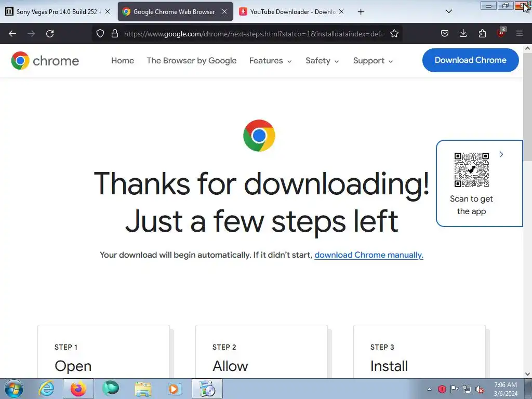Close the Google Chrome Web Browser tab
Screen dimensions: 532x399
pos(224,11)
